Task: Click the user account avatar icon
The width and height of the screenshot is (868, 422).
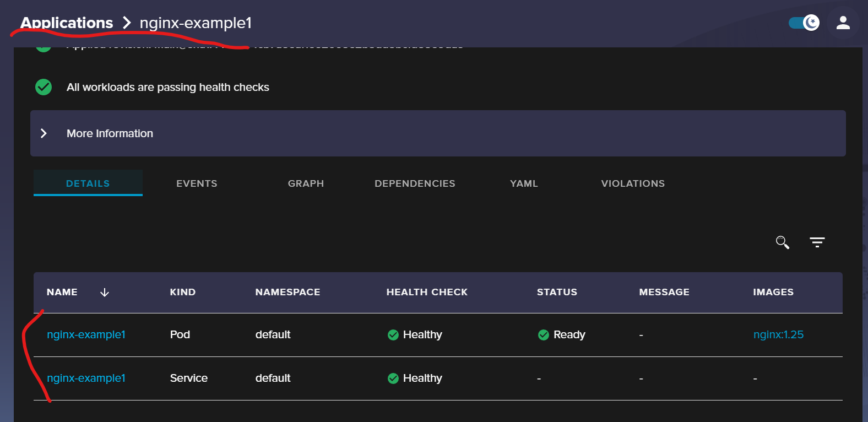Action: coord(843,23)
